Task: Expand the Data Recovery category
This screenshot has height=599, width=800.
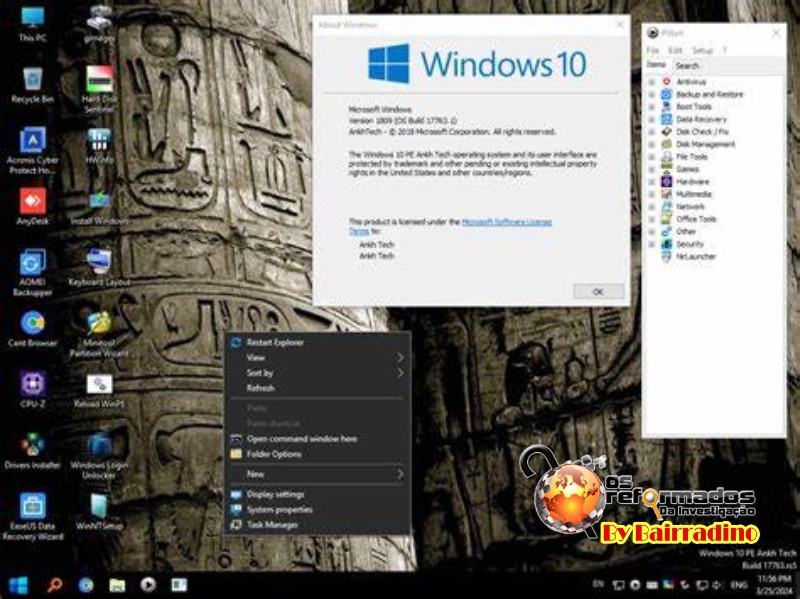Action: [x=652, y=119]
